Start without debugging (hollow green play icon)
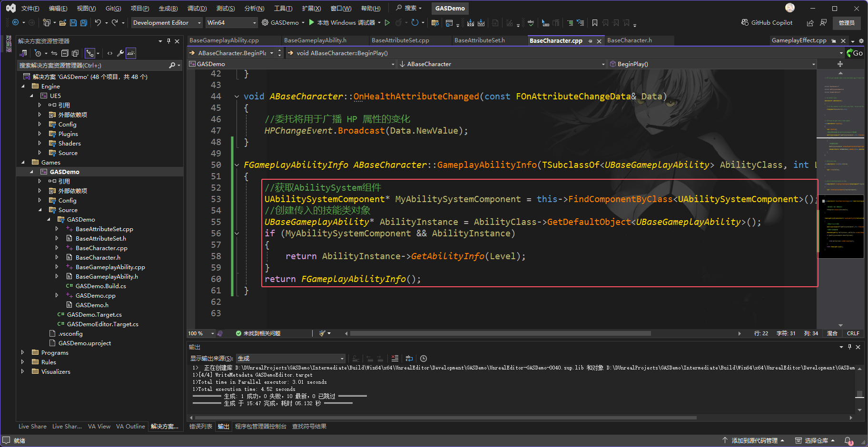The width and height of the screenshot is (868, 447). (x=387, y=22)
